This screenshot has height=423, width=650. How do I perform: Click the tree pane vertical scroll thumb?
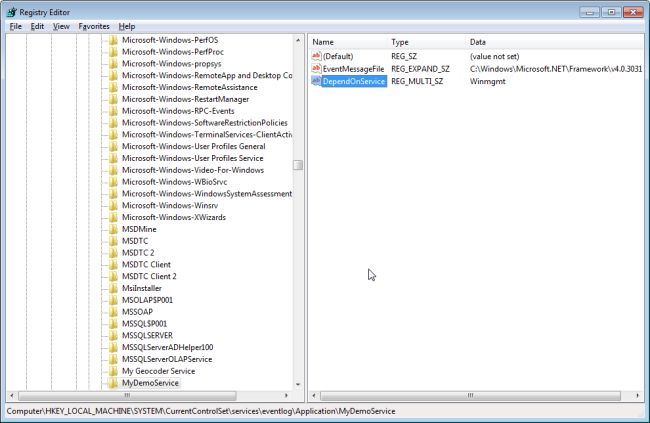[298, 165]
